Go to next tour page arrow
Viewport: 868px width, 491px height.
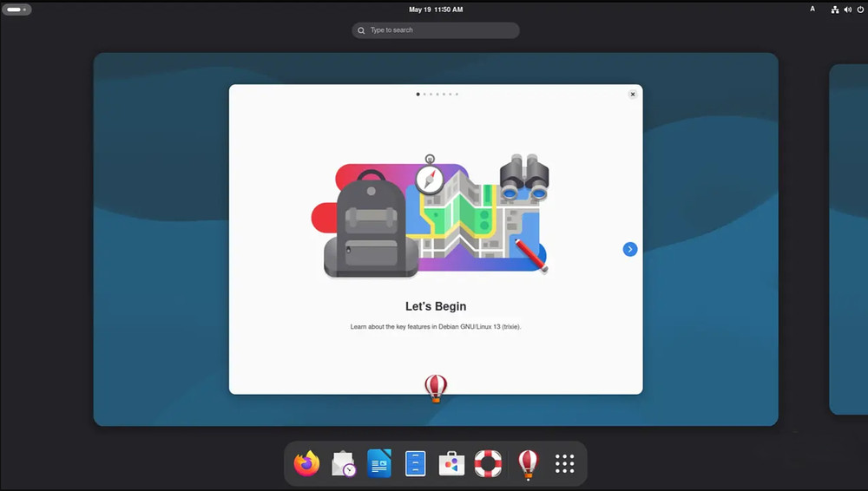point(630,249)
